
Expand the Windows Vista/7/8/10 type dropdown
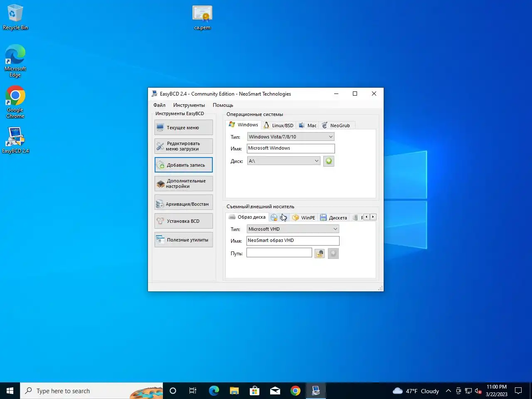point(291,137)
